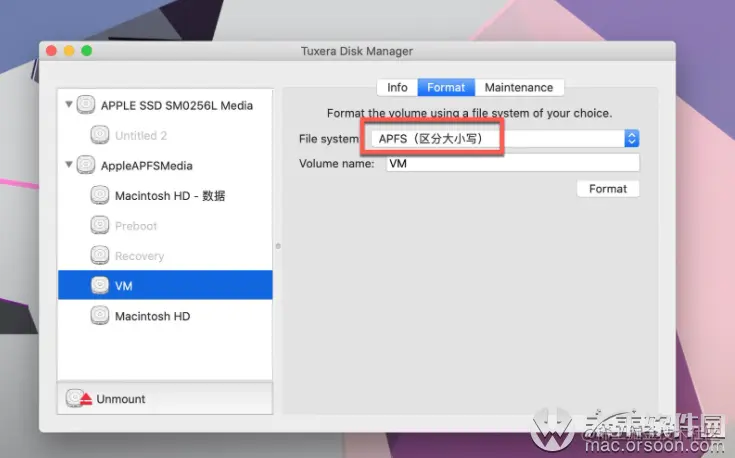Viewport: 735px width, 458px height.
Task: Select APPLE SSD SM0256L Media in sidebar
Action: coord(177,105)
